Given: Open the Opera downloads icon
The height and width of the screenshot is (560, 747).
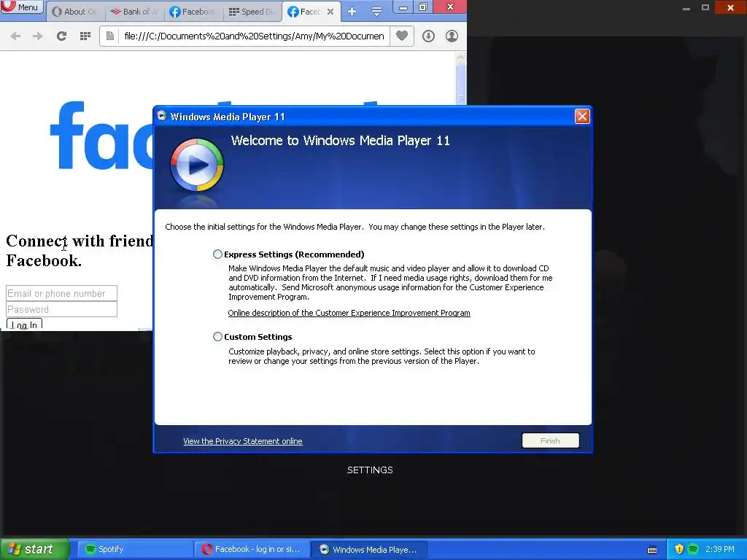Looking at the screenshot, I should click(x=428, y=36).
